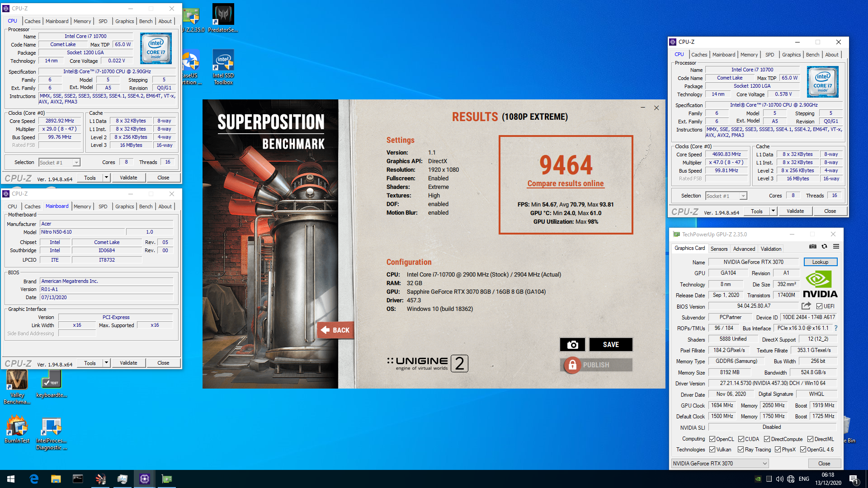Switch to Bench tab in right CPU-Z window
The image size is (868, 488).
pyautogui.click(x=812, y=55)
